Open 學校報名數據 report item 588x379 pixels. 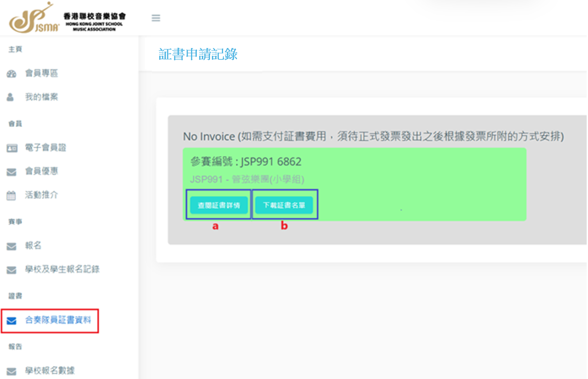50,371
